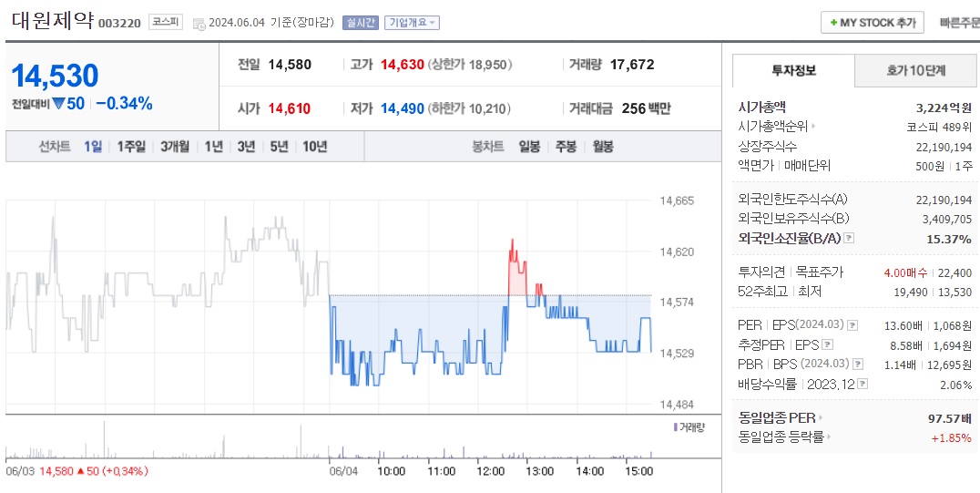Select the 5년 line chart period
The image size is (980, 493).
click(x=279, y=147)
